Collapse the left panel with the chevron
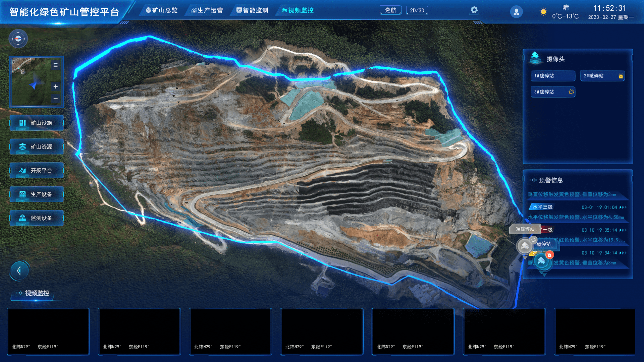The image size is (644, 362). 19,270
